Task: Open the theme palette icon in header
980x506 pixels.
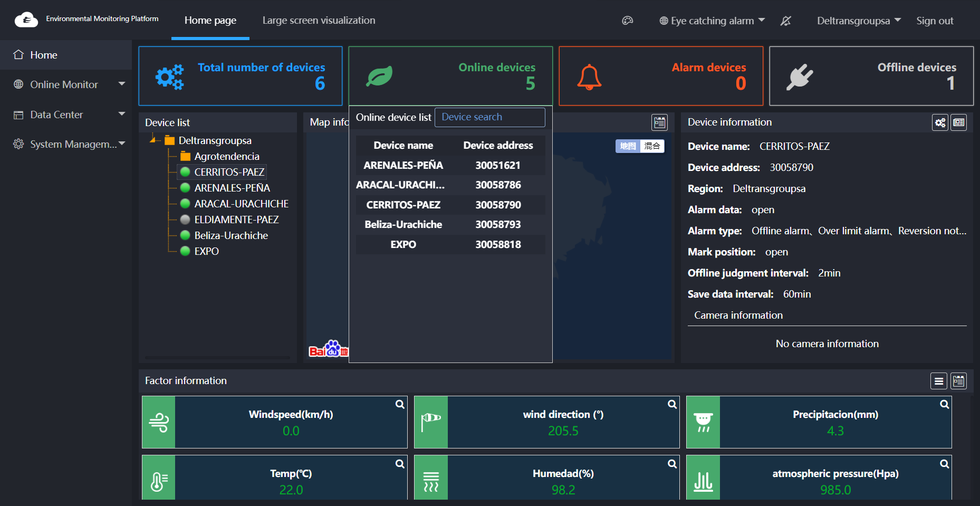Action: click(x=627, y=21)
